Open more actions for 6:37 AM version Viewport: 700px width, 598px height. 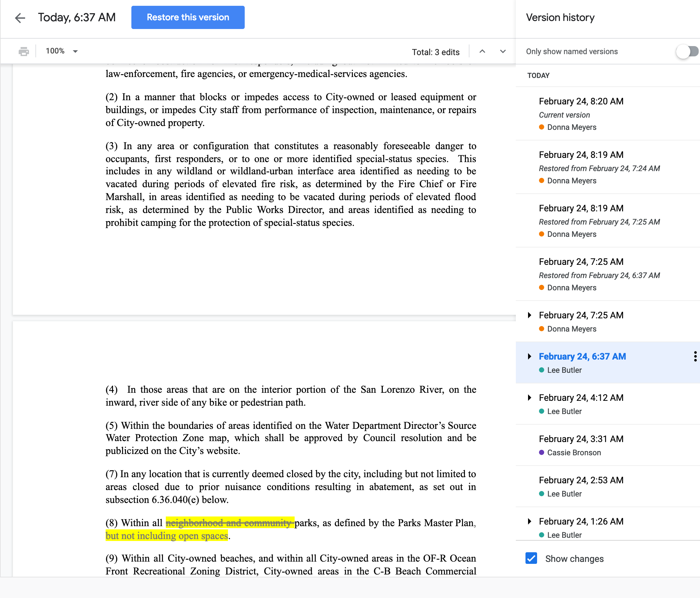pos(695,356)
